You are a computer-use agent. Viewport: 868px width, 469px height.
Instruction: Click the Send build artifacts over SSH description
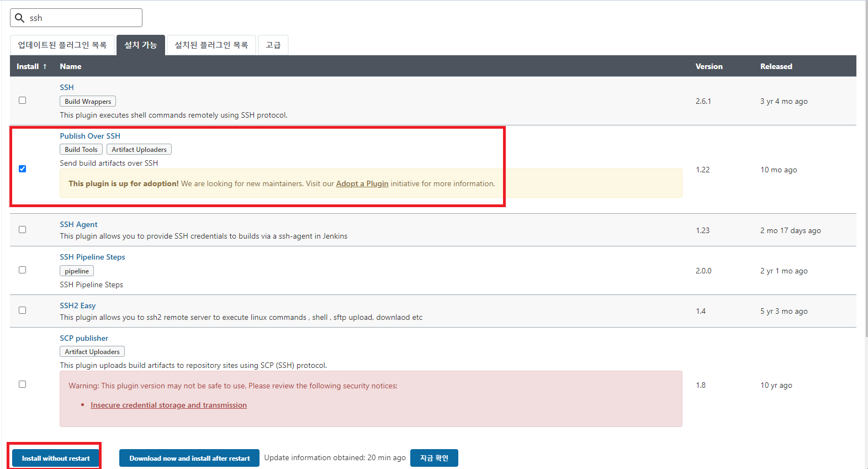click(109, 163)
